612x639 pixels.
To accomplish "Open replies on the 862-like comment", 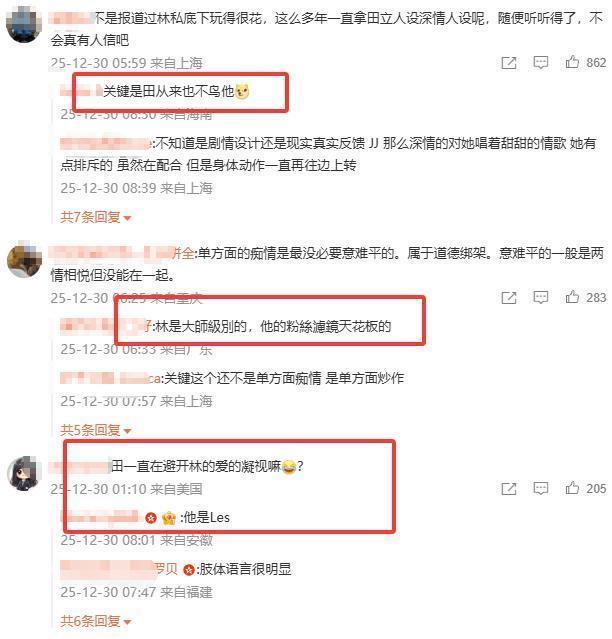I will point(541,62).
